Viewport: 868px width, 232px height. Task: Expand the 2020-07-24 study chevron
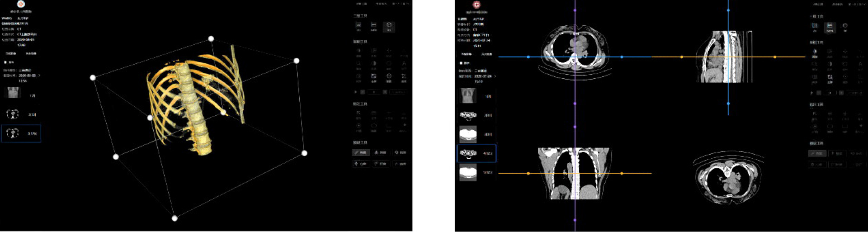pos(495,76)
